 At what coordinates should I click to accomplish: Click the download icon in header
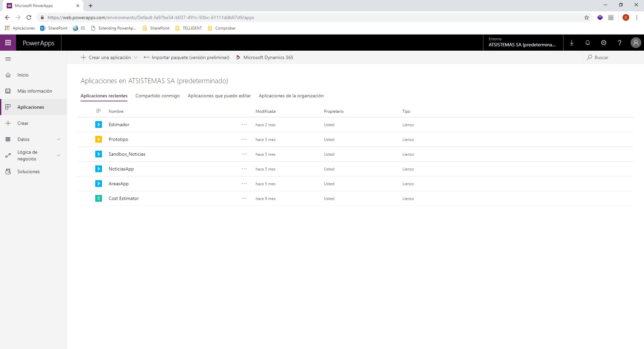(572, 43)
